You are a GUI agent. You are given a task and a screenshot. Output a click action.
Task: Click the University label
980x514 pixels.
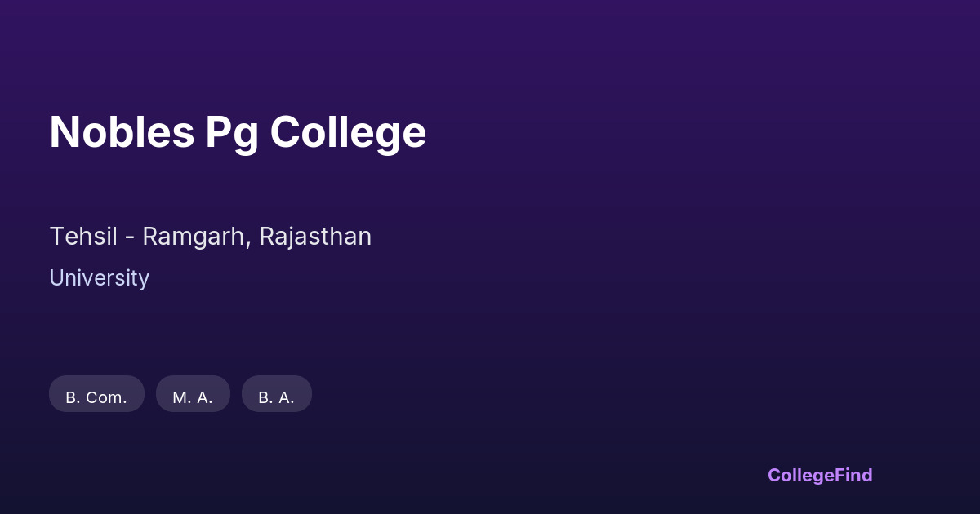tap(99, 278)
